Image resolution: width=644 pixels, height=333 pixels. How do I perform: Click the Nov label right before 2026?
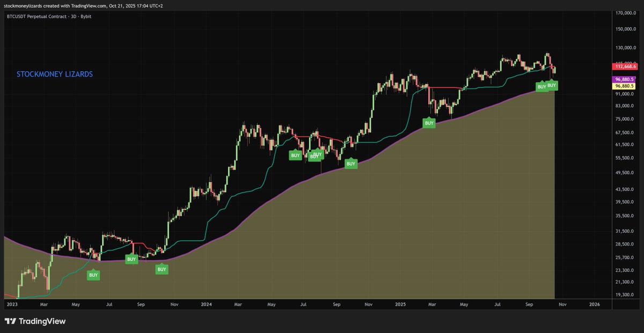coord(562,304)
